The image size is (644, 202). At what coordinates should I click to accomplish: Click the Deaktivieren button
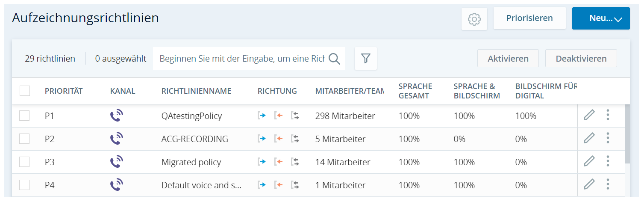[581, 58]
